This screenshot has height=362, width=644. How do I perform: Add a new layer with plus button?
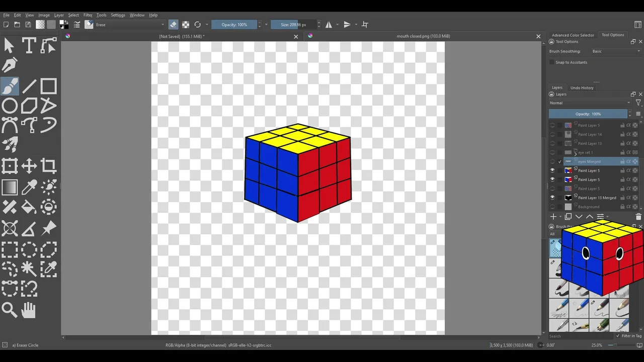point(553,217)
